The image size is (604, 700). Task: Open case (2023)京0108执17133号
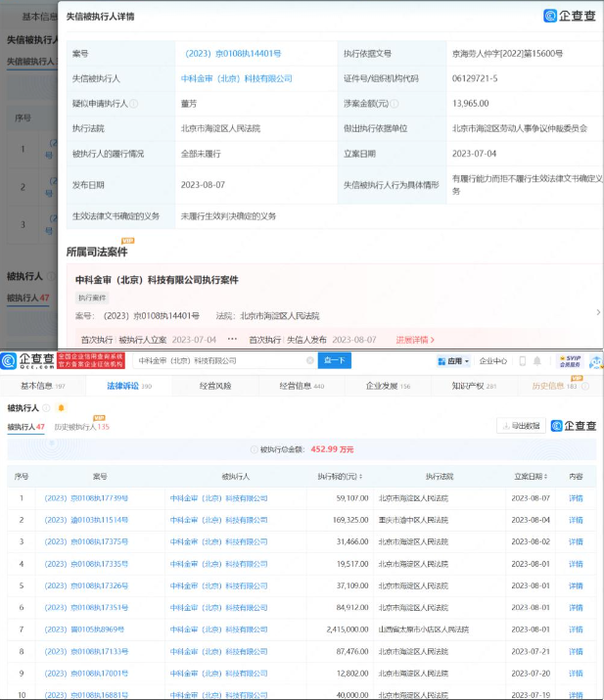86,652
